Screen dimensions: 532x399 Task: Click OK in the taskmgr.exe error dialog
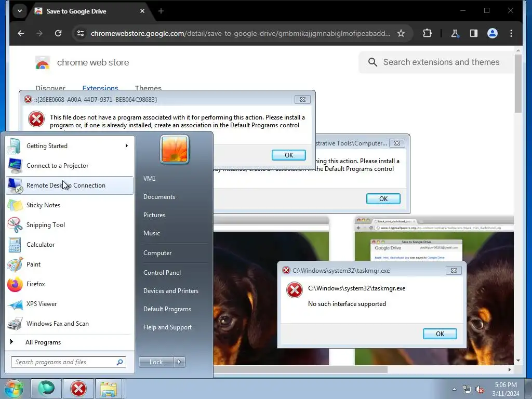pos(440,334)
